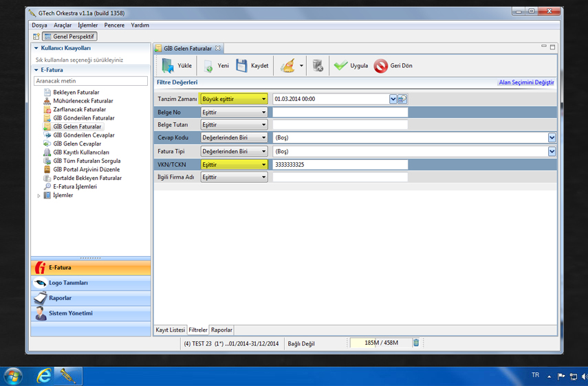The width and height of the screenshot is (588, 386).
Task: Select the Logo Tanımları module
Action: click(91, 283)
